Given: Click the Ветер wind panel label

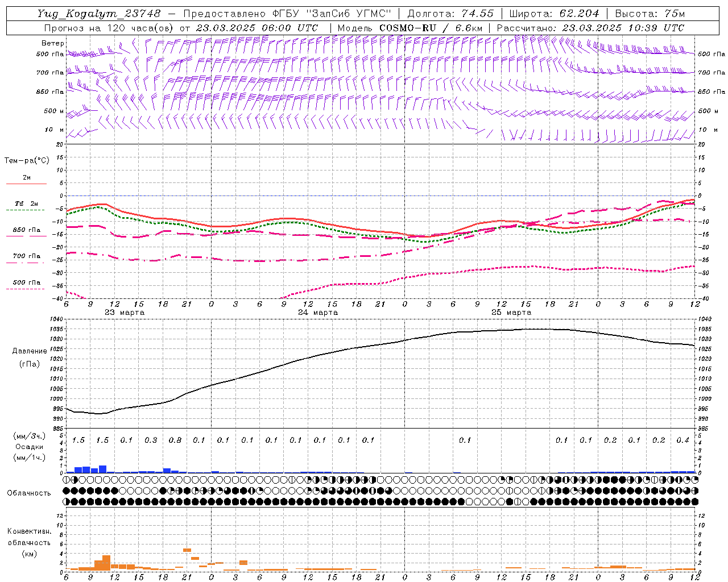Looking at the screenshot, I should pyautogui.click(x=53, y=43).
